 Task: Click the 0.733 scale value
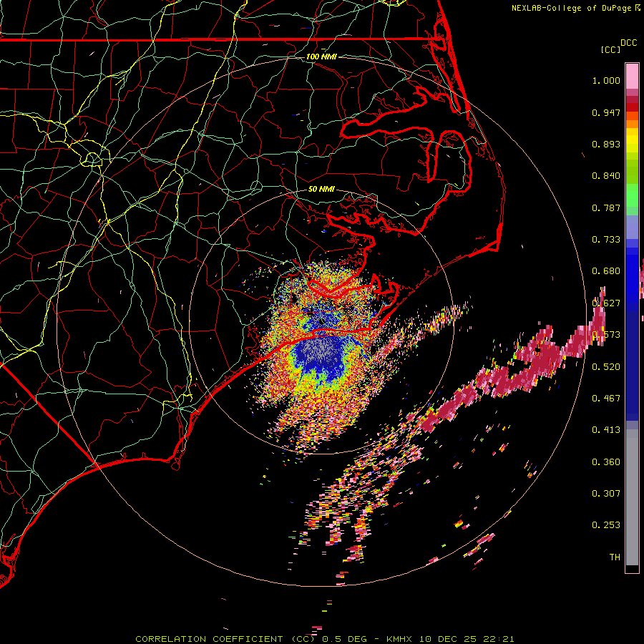pyautogui.click(x=606, y=240)
